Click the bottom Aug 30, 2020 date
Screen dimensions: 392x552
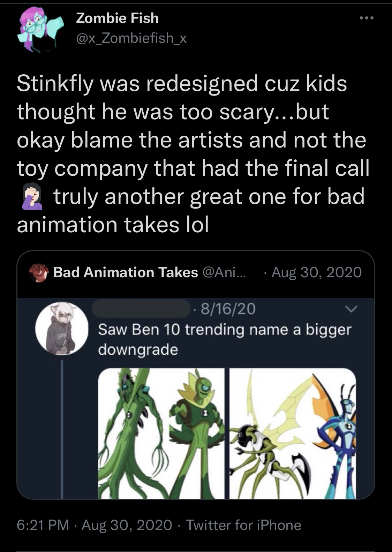pos(127,525)
